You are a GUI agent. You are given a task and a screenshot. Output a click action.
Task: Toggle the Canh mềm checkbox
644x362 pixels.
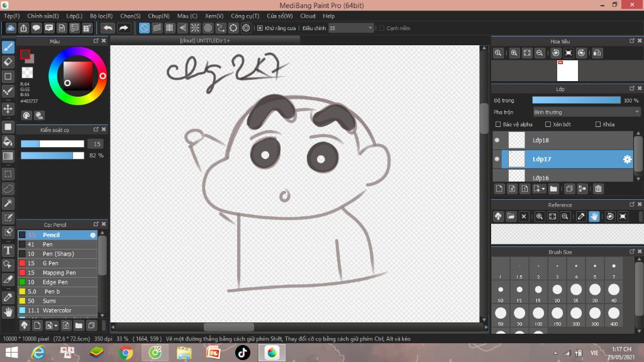pyautogui.click(x=382, y=28)
